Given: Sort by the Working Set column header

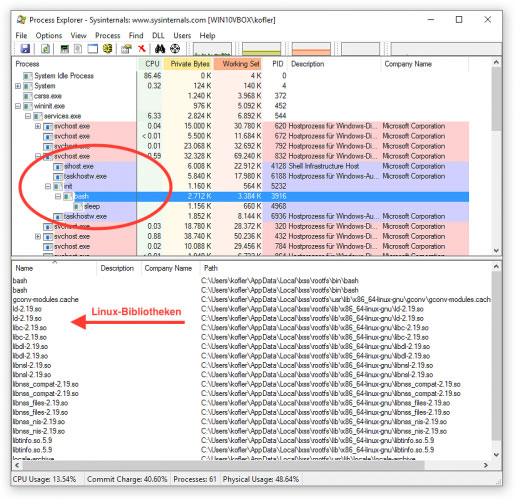Looking at the screenshot, I should pyautogui.click(x=238, y=64).
